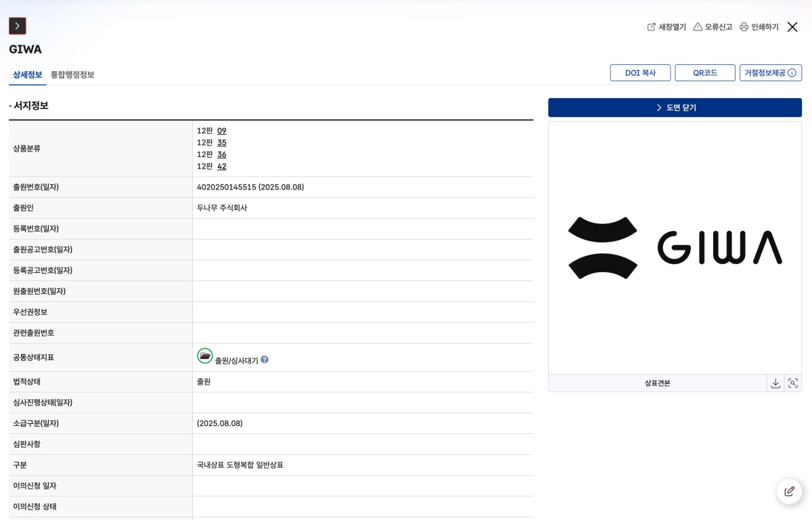Click the 심판사항 row label

27,444
